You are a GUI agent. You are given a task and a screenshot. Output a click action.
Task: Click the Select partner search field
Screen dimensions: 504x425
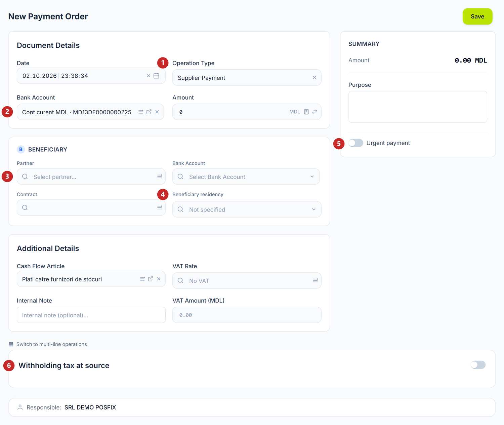pyautogui.click(x=91, y=177)
